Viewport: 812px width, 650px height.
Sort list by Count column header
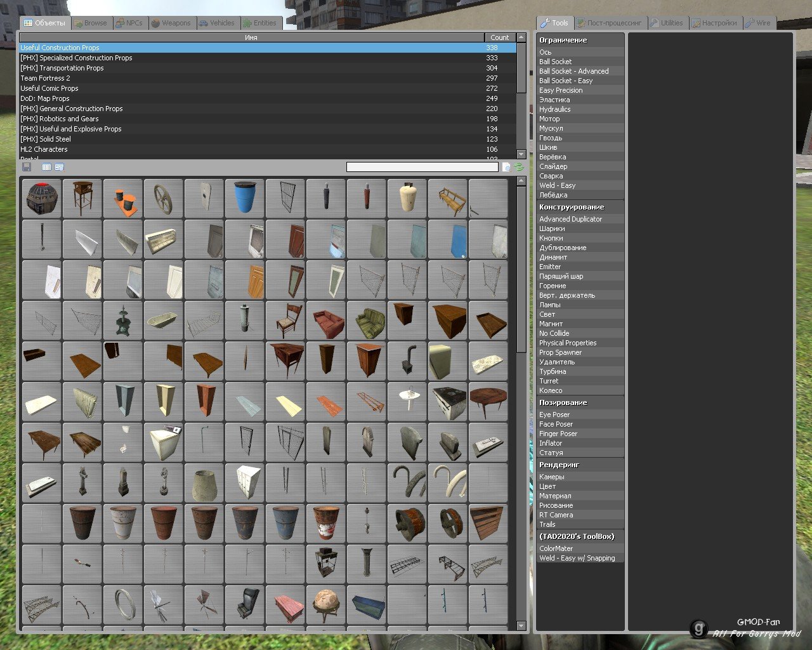click(x=500, y=37)
